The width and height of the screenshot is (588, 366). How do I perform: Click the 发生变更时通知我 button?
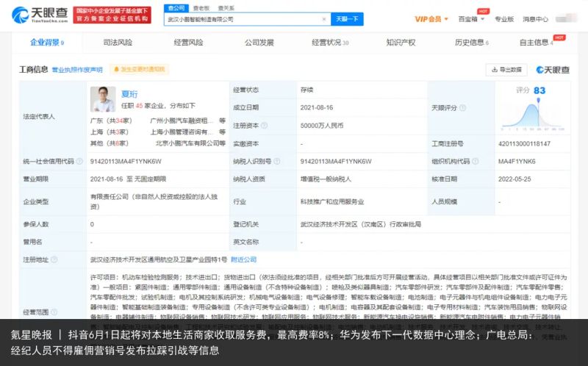click(x=139, y=69)
